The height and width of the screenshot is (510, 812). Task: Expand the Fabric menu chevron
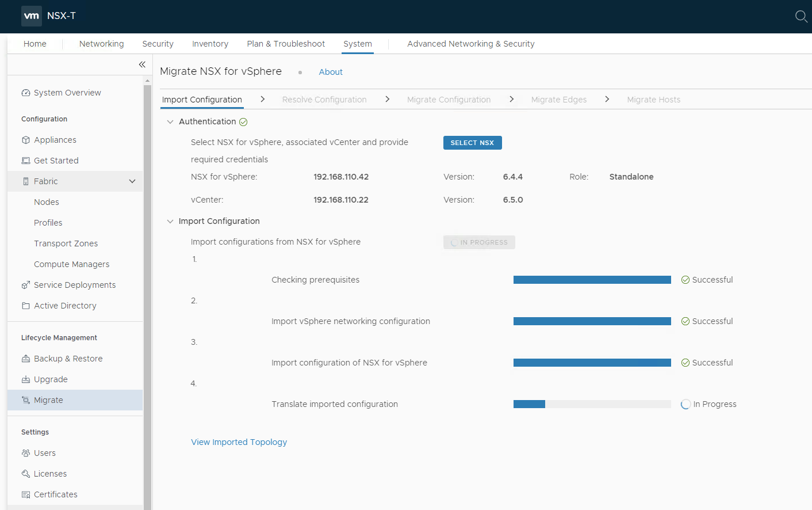[x=132, y=181]
